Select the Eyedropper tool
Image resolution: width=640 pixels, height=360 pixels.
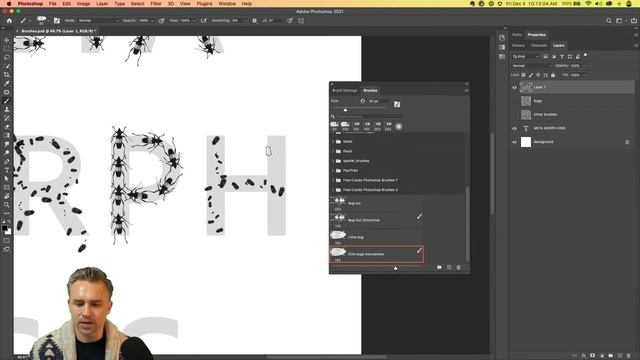pyautogui.click(x=7, y=83)
